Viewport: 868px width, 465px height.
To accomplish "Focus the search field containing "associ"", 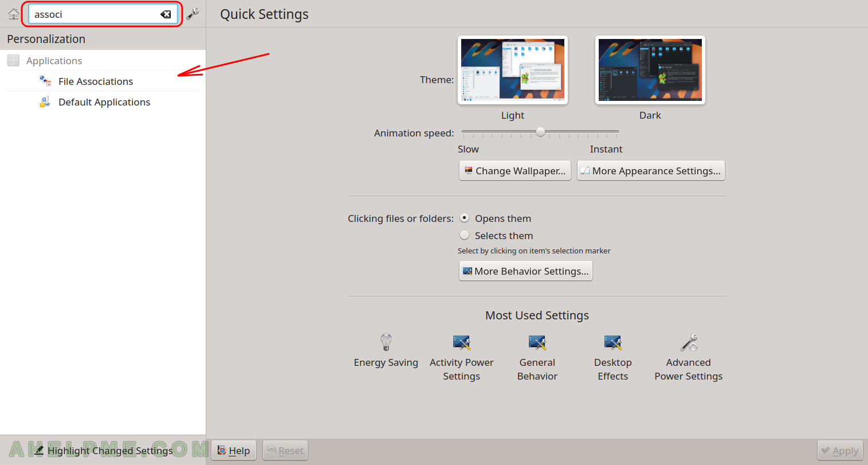I will pyautogui.click(x=103, y=14).
